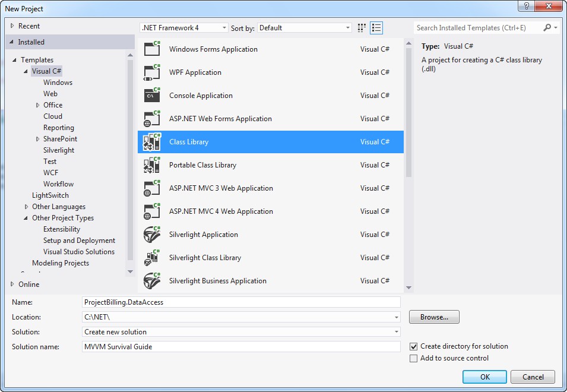Select Web under Visual C#

[50, 94]
